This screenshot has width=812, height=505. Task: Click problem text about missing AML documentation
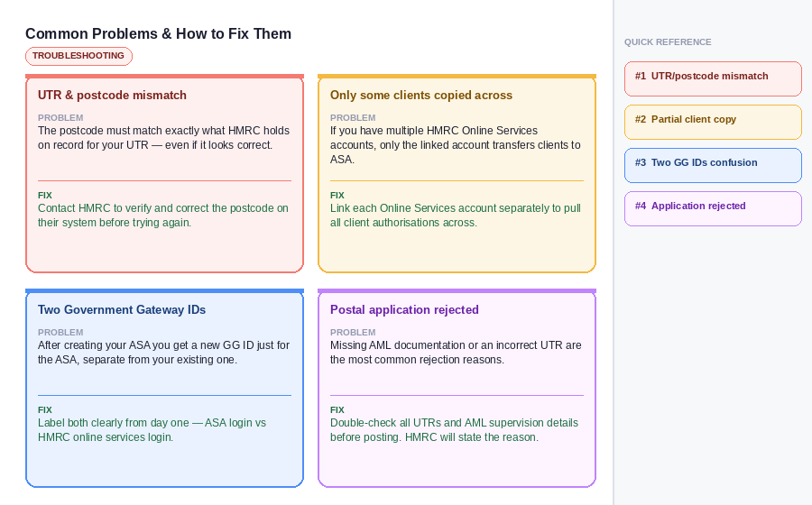456,353
